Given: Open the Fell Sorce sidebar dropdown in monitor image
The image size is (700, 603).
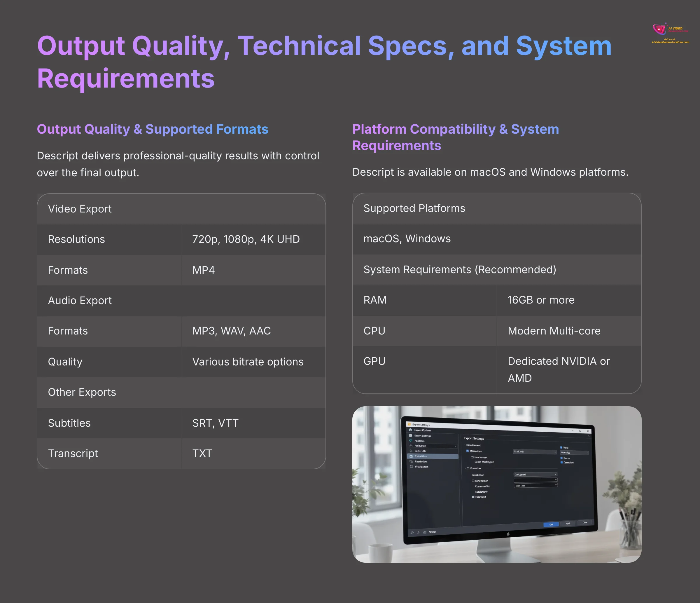Looking at the screenshot, I should (433, 446).
